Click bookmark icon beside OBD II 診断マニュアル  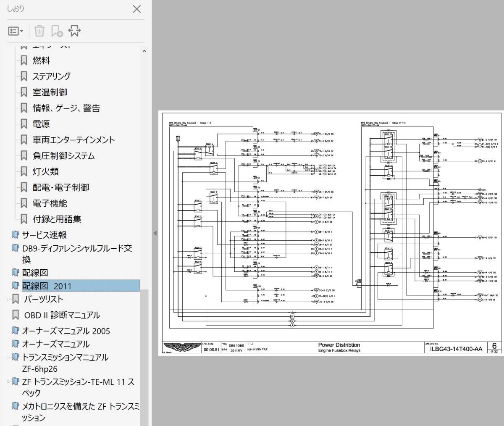(x=16, y=315)
